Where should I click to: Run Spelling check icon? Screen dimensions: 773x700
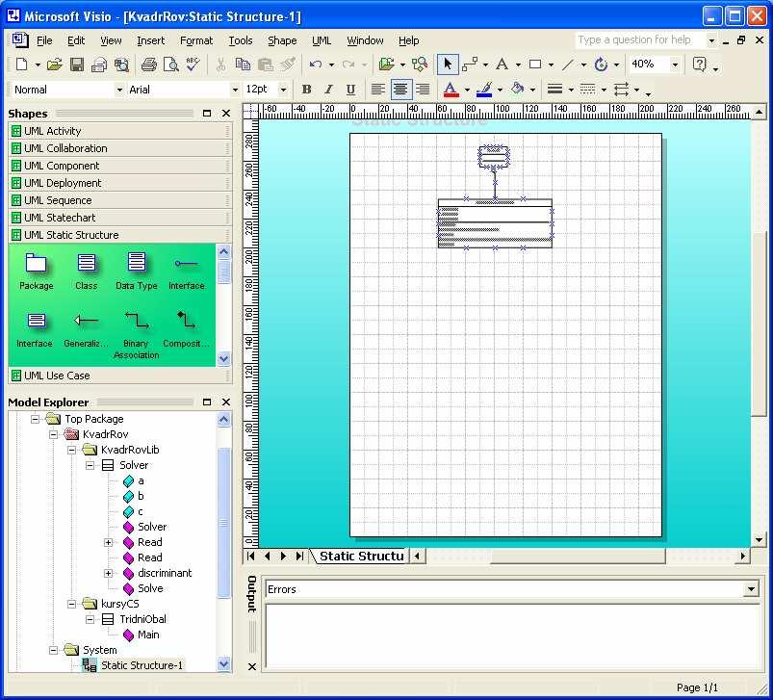(x=193, y=65)
